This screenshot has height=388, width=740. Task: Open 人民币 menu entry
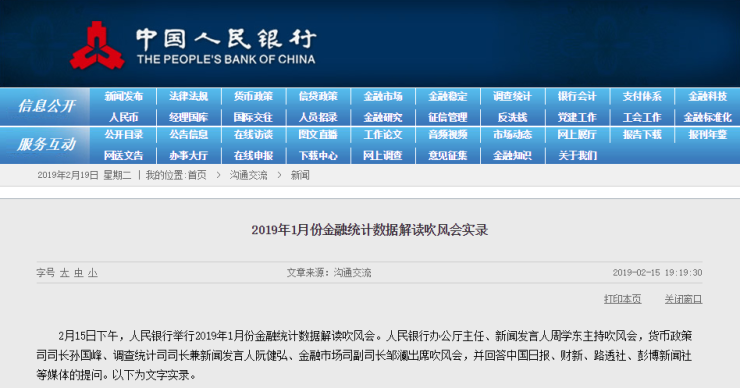[x=124, y=117]
